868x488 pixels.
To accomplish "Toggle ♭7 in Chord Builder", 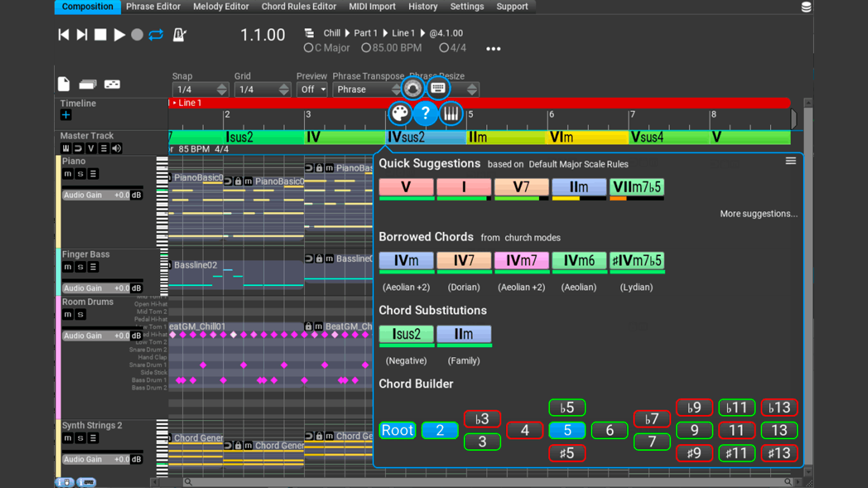I will click(652, 419).
